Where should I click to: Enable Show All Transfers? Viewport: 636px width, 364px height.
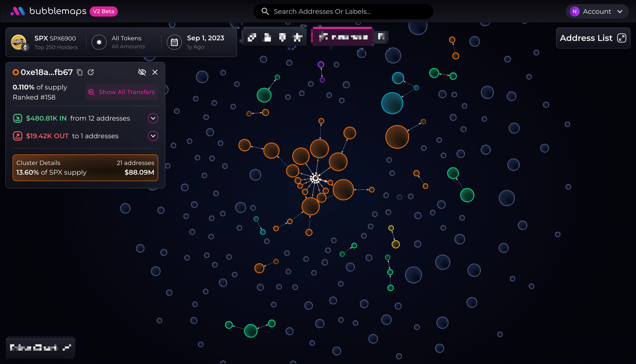pyautogui.click(x=121, y=92)
